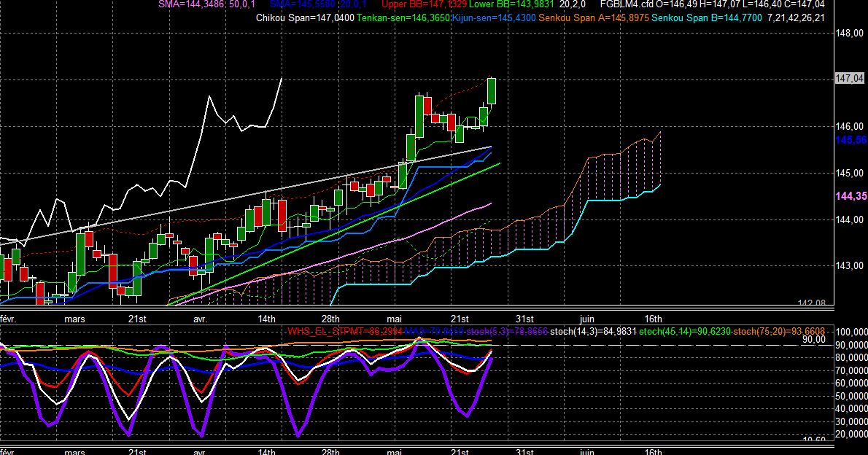Click the Tenkan-sen=146,3650 label
The height and width of the screenshot is (455, 868).
[x=403, y=17]
